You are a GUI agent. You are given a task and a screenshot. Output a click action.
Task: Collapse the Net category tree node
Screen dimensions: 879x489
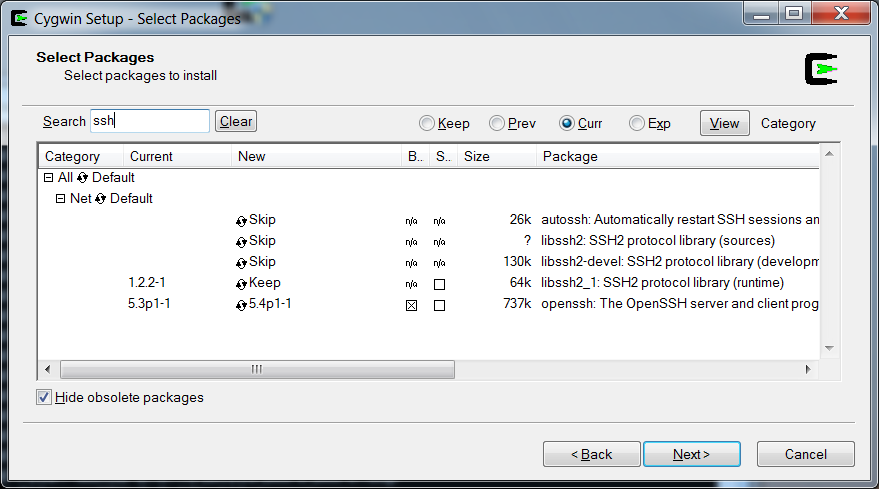(61, 199)
